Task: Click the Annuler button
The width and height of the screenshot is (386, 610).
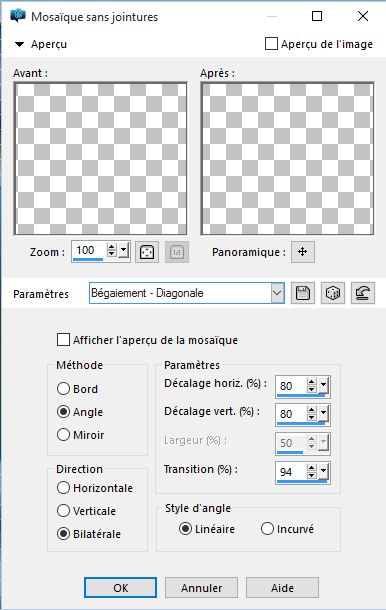Action: 201,587
